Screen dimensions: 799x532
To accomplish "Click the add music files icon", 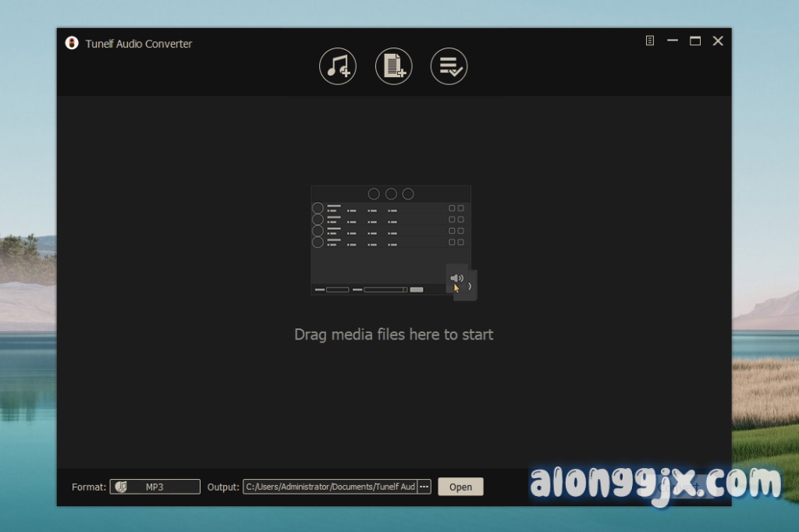I will [337, 66].
